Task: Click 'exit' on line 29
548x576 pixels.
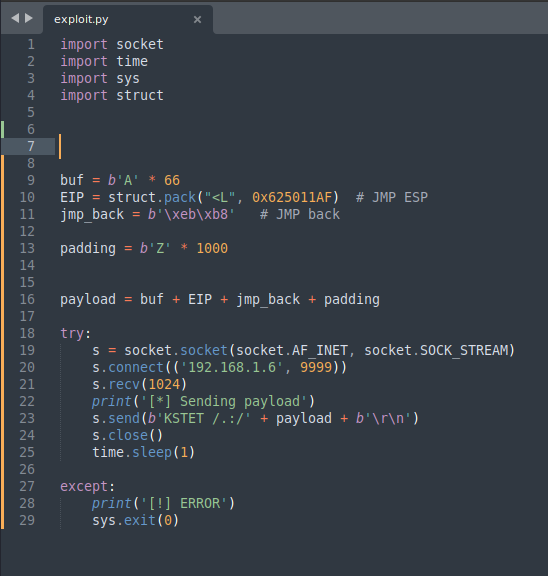Action: click(x=140, y=521)
